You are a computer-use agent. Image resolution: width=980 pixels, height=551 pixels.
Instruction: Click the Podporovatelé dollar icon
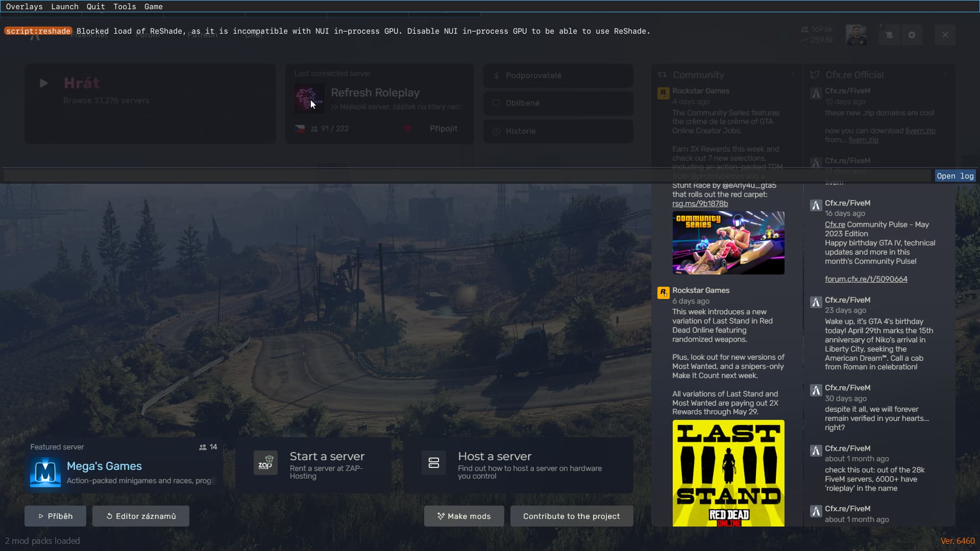click(496, 76)
